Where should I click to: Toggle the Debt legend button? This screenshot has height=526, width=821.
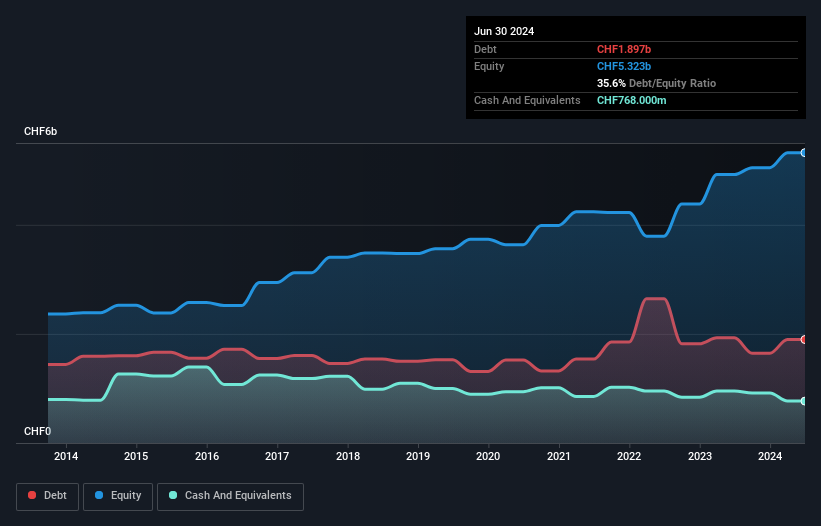point(48,496)
